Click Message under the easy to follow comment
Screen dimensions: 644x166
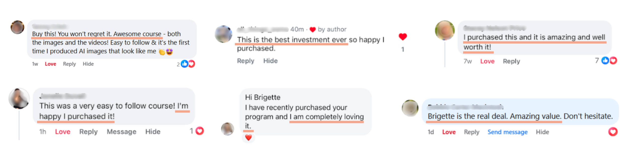click(122, 132)
